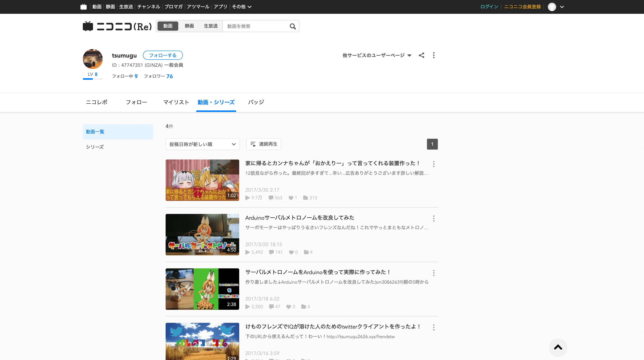Open the 投稿日時が新しい順 sort dropdown

pos(203,144)
